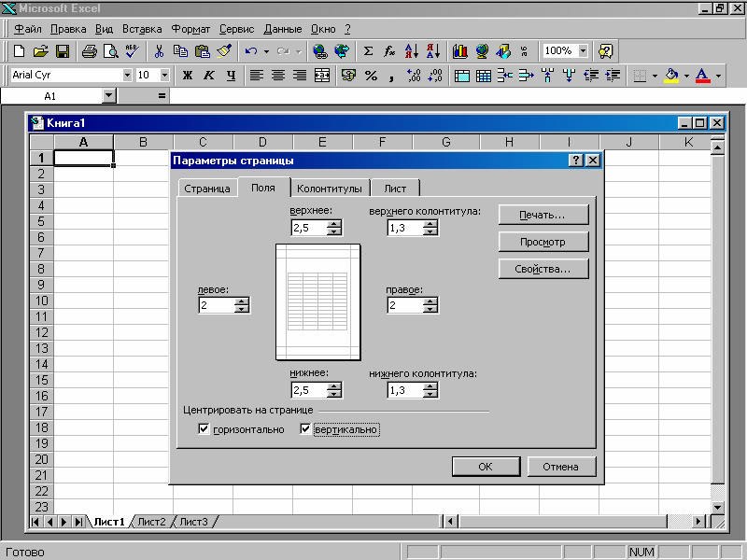Print using the printer icon

pos(89,51)
